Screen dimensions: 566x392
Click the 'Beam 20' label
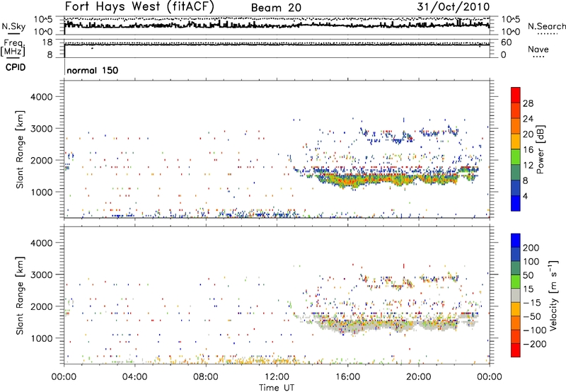tap(276, 8)
